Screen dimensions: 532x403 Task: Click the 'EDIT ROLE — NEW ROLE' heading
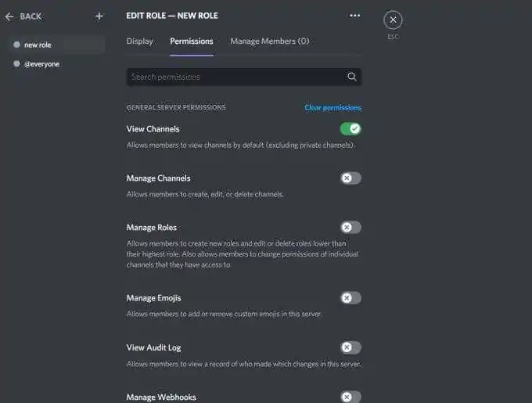(172, 16)
